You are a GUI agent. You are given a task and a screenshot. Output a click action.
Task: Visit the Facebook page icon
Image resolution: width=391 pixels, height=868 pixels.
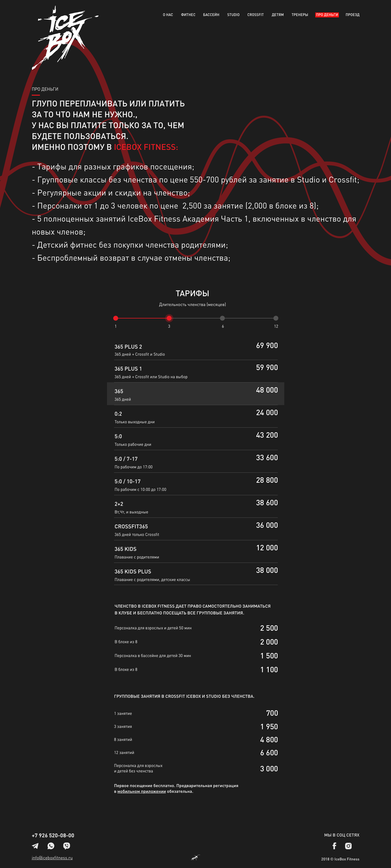[x=334, y=846]
